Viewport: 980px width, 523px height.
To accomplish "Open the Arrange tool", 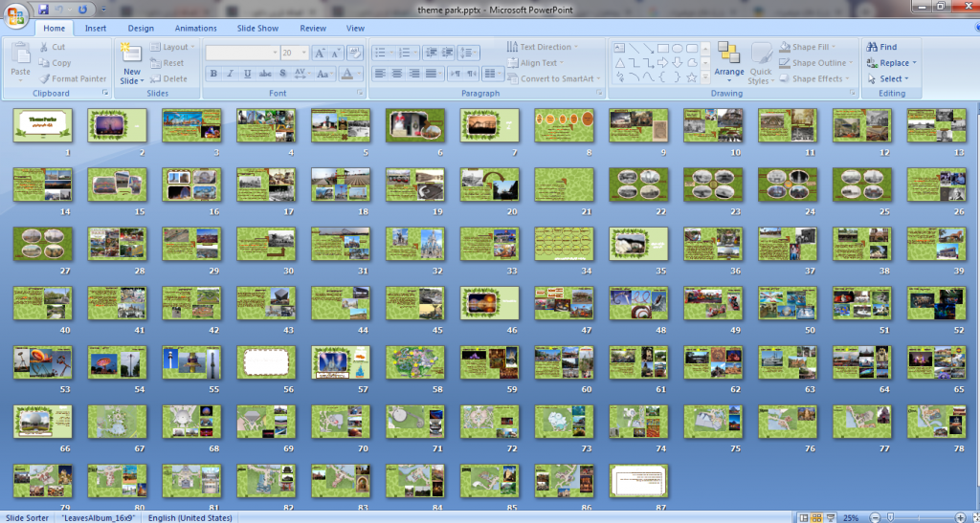I will coord(728,63).
